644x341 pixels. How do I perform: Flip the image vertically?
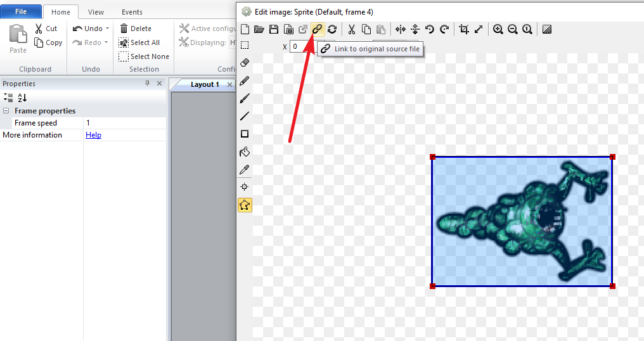pyautogui.click(x=415, y=29)
